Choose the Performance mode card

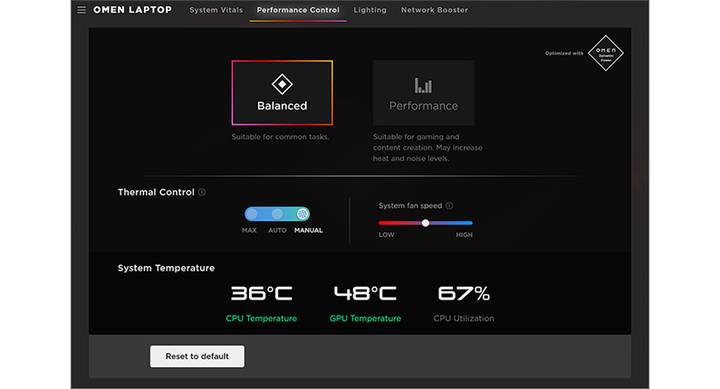(423, 93)
